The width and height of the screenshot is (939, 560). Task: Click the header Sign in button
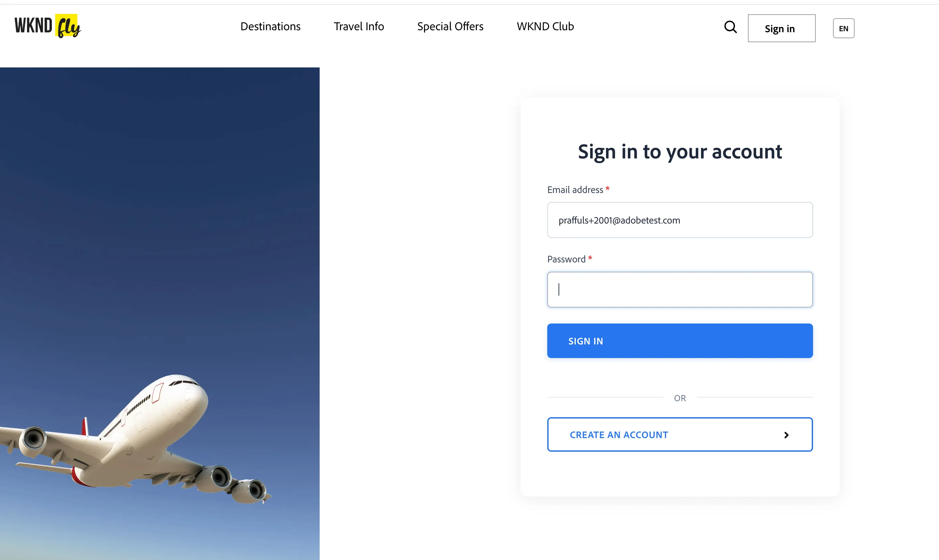[x=782, y=28]
